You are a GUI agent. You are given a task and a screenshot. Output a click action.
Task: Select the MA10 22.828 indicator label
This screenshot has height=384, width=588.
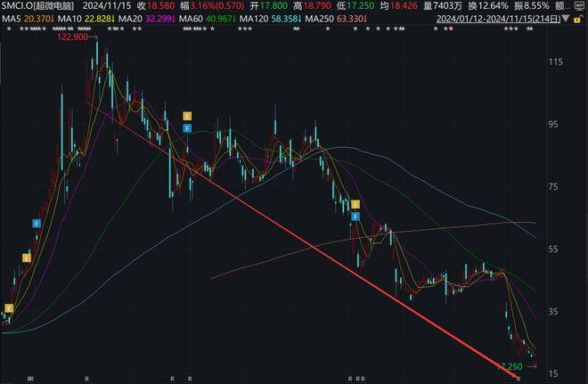click(x=86, y=19)
